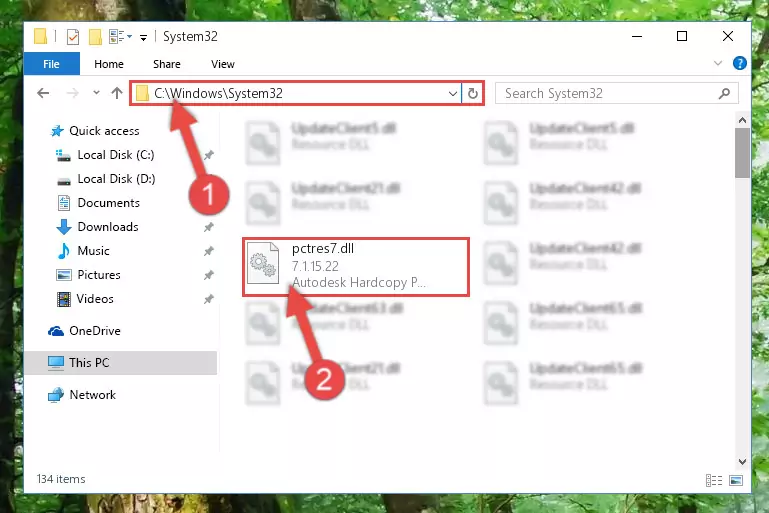This screenshot has height=513, width=769.
Task: Click the Network icon in sidebar
Action: coord(55,395)
